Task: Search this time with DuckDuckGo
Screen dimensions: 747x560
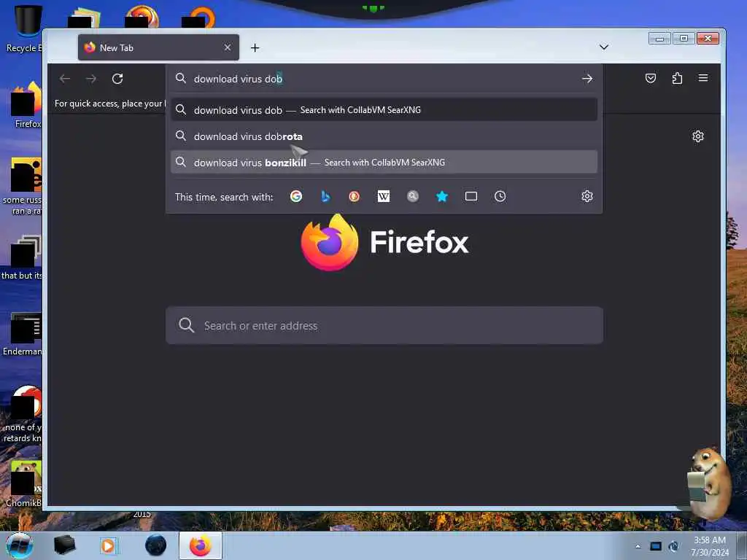Action: point(354,196)
